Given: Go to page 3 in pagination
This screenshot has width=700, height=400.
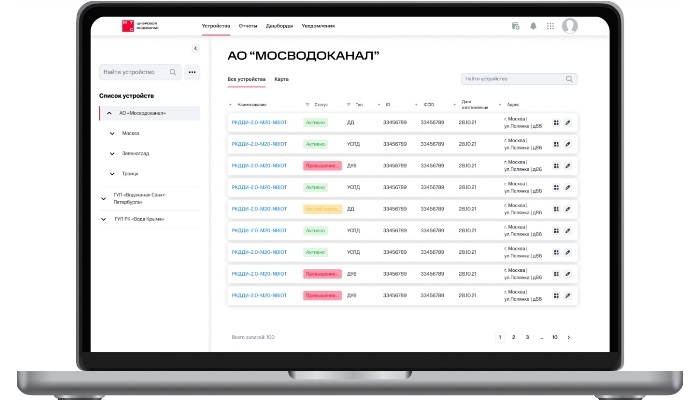Looking at the screenshot, I should [x=527, y=337].
